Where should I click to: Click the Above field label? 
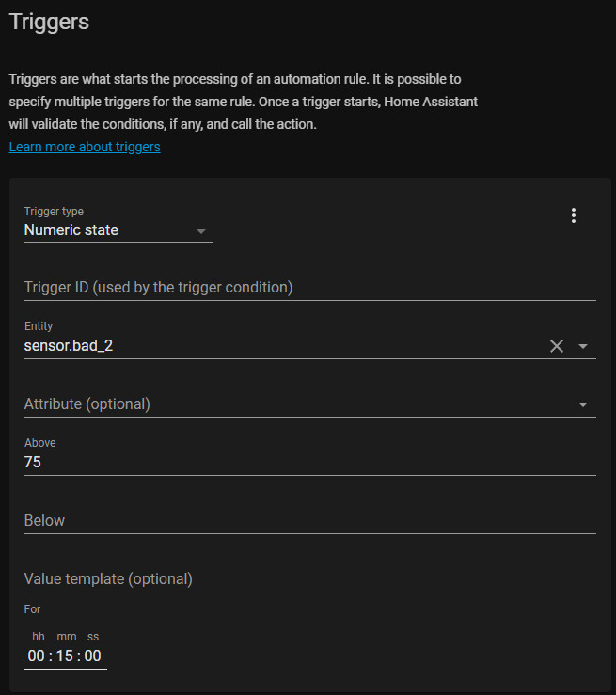[40, 443]
